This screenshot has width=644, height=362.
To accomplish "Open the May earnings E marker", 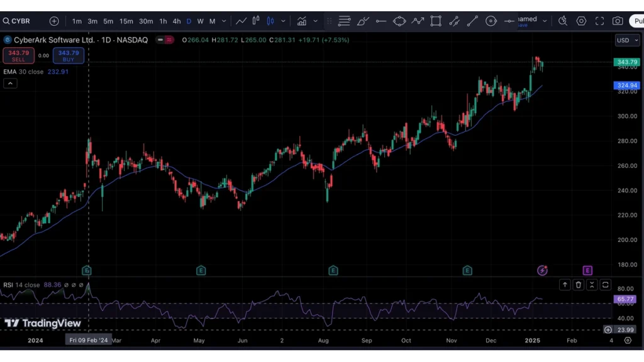I will point(201,270).
